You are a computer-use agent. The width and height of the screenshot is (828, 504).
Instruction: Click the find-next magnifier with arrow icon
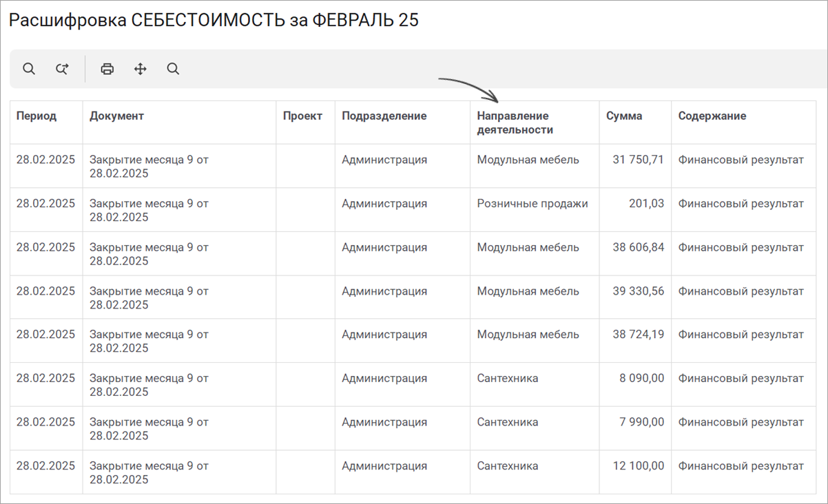click(x=62, y=69)
